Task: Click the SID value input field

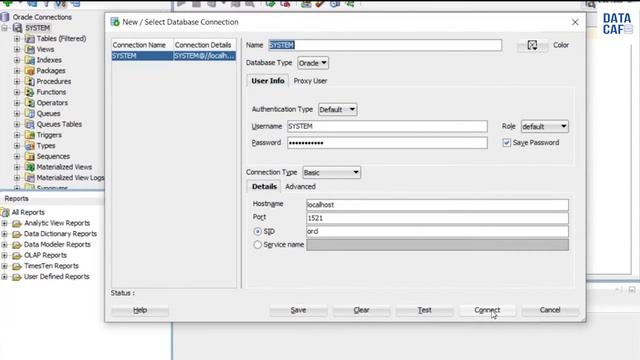Action: pos(437,231)
